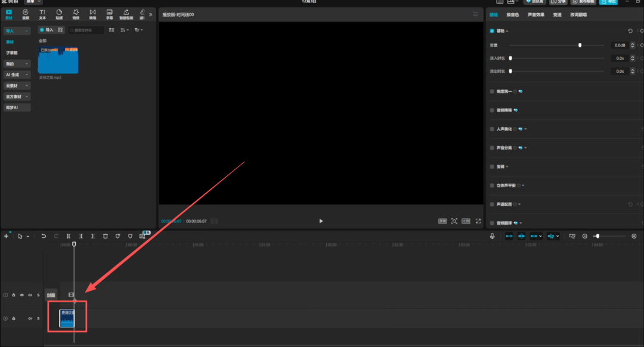
Task: Switch to the 声音效果 tab
Action: tap(535, 14)
